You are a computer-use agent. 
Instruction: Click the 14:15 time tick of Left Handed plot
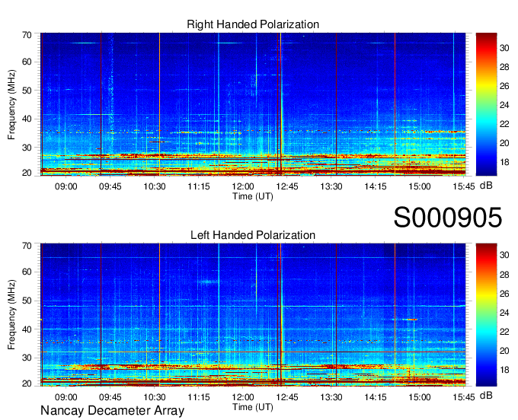pyautogui.click(x=376, y=397)
